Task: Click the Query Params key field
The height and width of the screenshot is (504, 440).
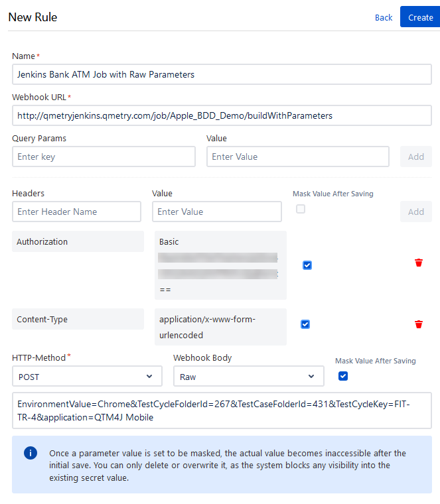Action: 104,157
